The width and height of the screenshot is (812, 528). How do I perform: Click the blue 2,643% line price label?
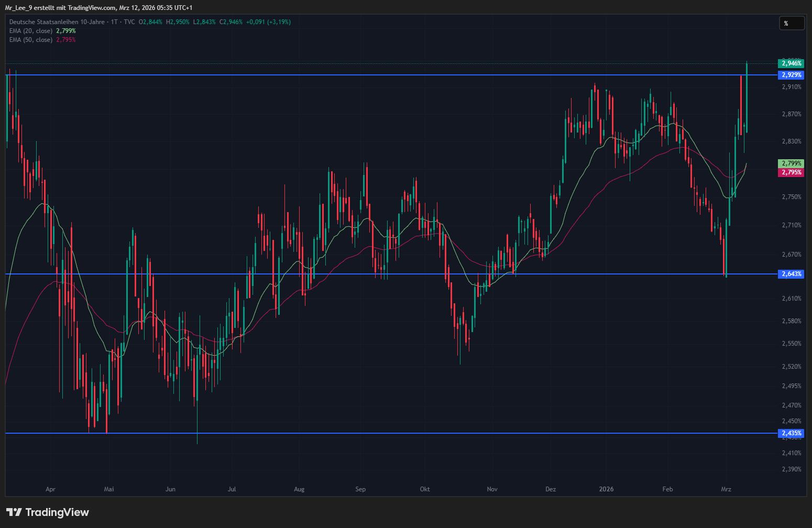[791, 274]
